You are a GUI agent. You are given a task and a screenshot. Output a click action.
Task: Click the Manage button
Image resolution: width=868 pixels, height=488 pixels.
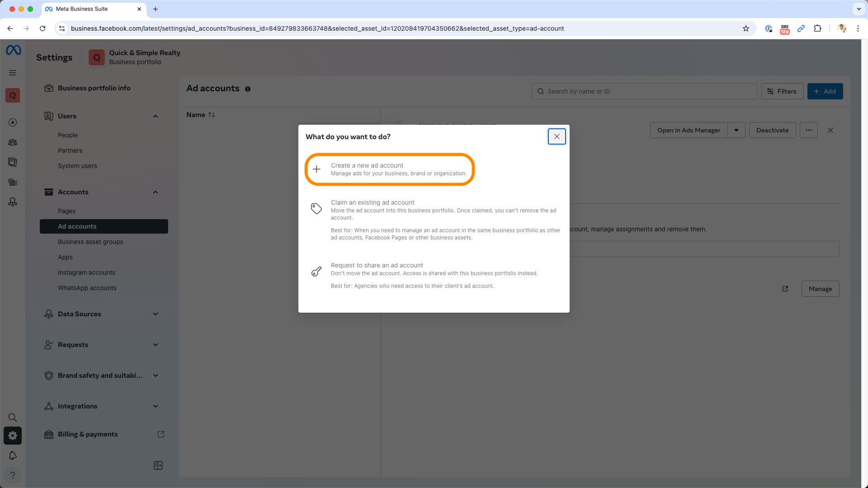click(x=820, y=289)
